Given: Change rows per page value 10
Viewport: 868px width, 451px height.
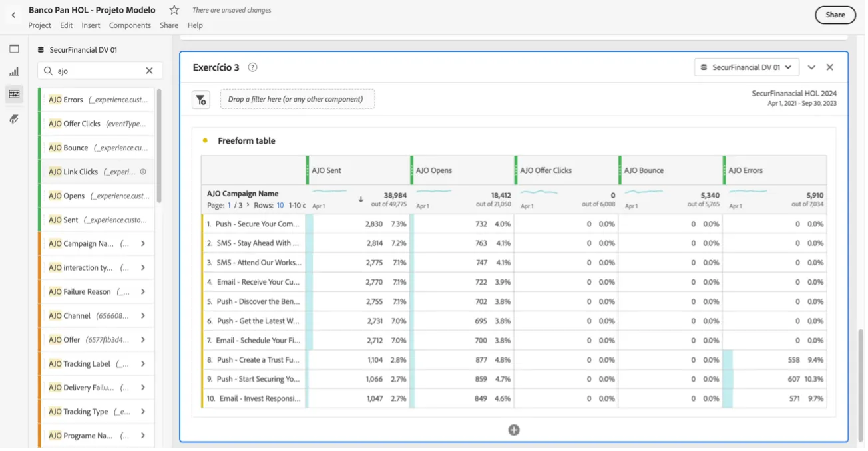Looking at the screenshot, I should pyautogui.click(x=281, y=206).
